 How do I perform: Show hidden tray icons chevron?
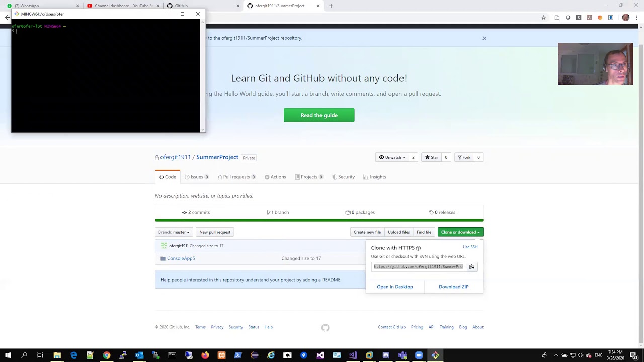point(556,355)
